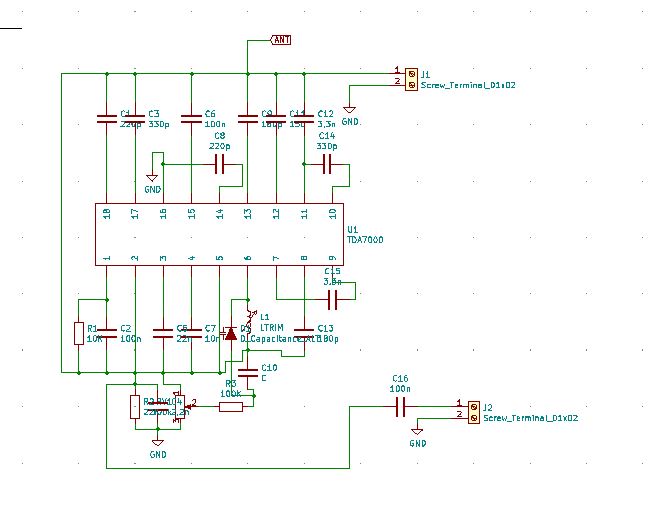Pick the C15 capacitor near pin 9
This screenshot has height=511, width=652.
(333, 297)
